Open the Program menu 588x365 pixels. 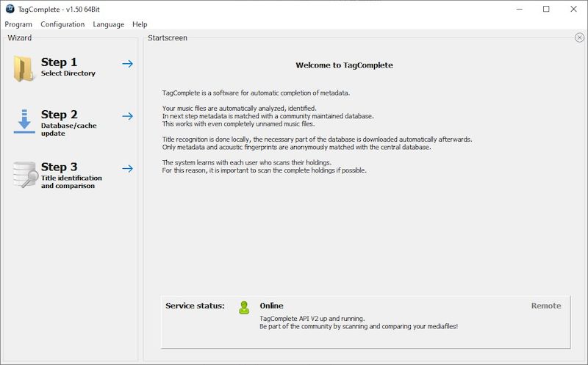18,24
